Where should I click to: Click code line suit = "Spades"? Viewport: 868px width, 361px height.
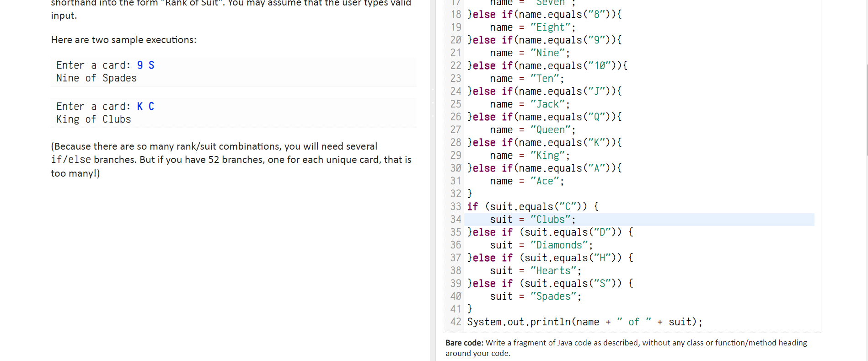click(536, 296)
